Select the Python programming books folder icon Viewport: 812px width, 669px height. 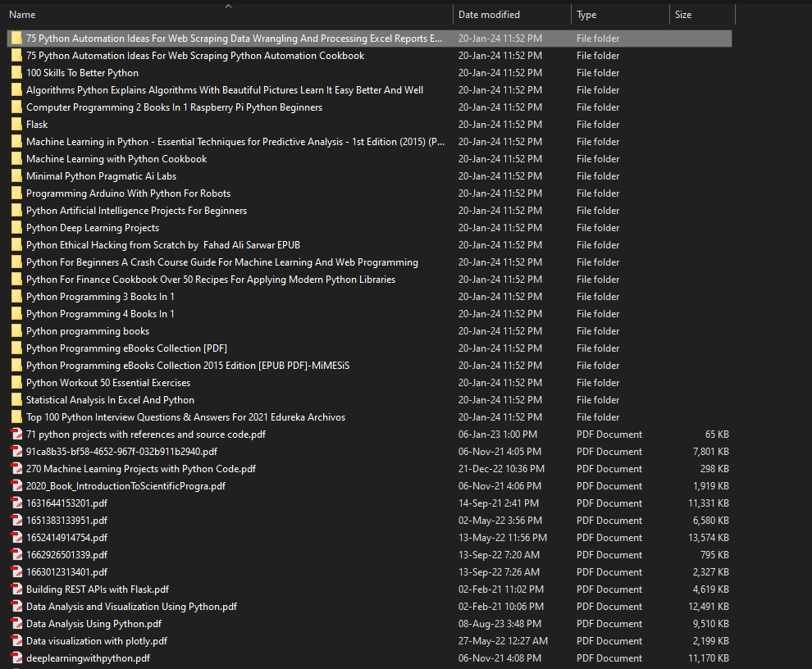coord(17,331)
